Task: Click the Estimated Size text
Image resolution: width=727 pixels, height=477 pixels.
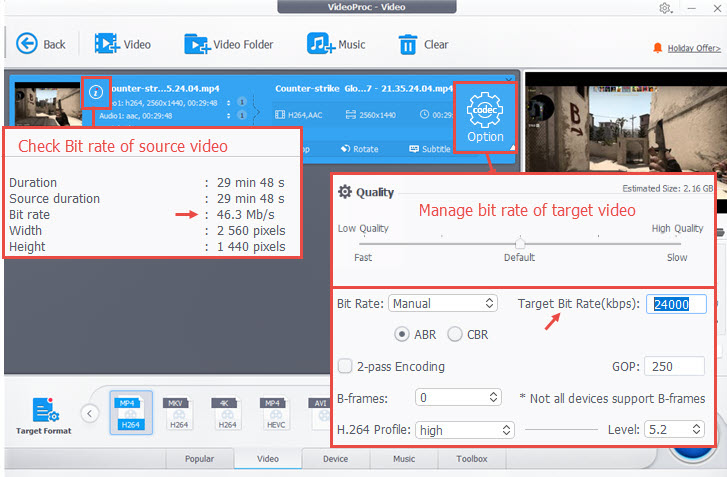Action: pos(667,188)
